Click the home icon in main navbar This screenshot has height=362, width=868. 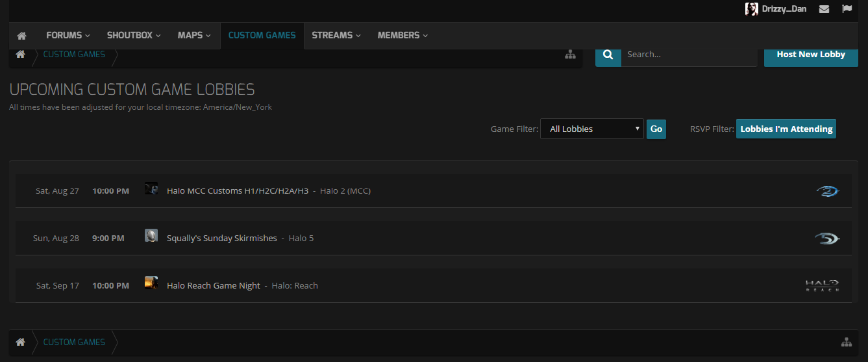pyautogui.click(x=21, y=36)
